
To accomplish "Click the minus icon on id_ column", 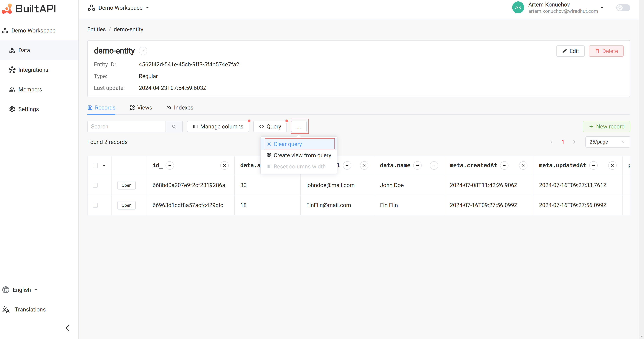I will tap(170, 165).
